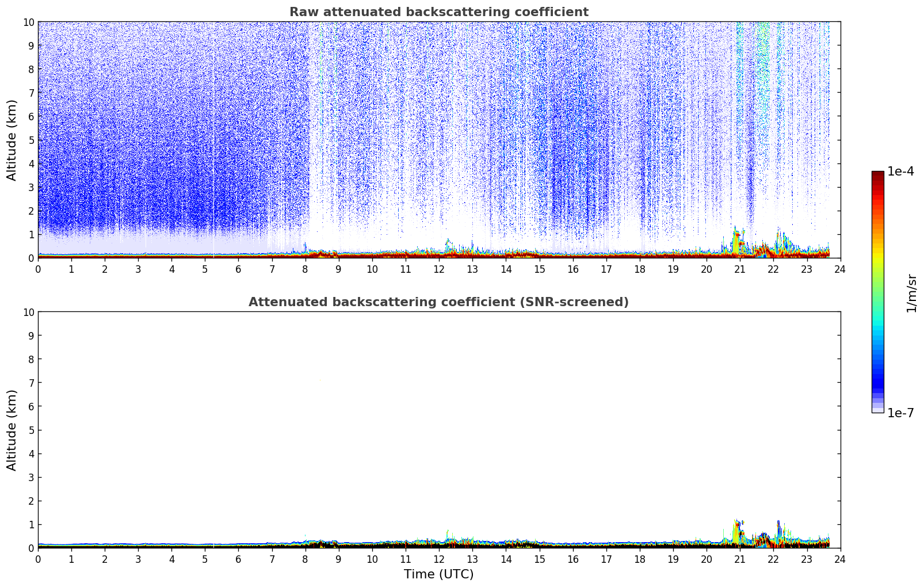Select the "1/m/sr" colorbar unit label
Viewport: 924px width, 587px height.
click(x=911, y=293)
